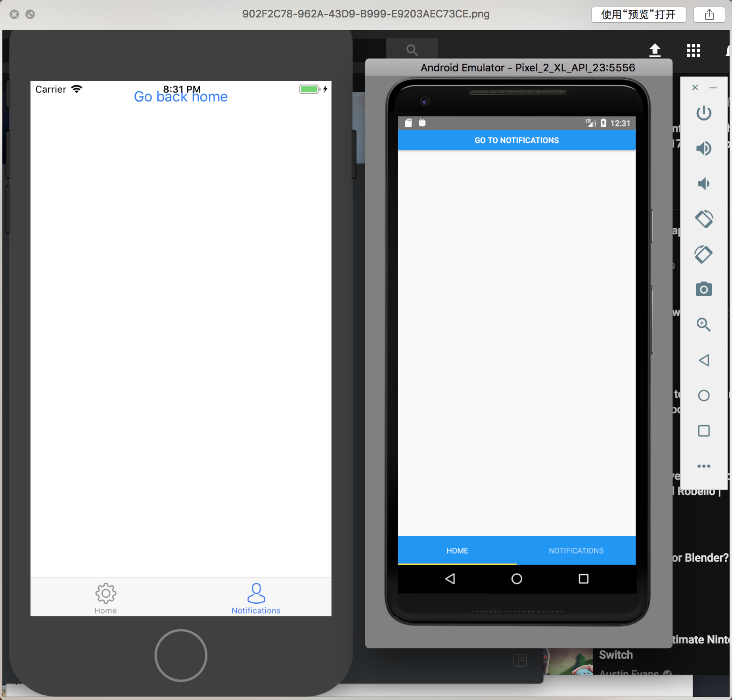Rotate emulator right with the lower rotate icon
Image resolution: width=732 pixels, height=700 pixels.
pos(704,254)
